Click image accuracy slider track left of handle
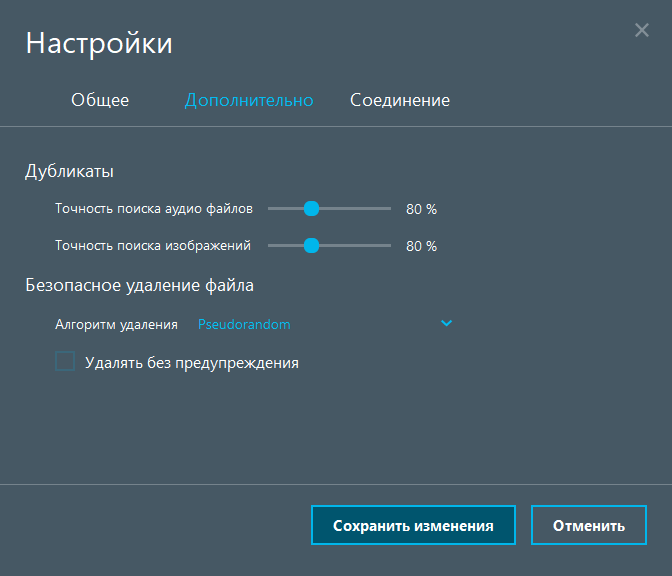 pyautogui.click(x=284, y=245)
